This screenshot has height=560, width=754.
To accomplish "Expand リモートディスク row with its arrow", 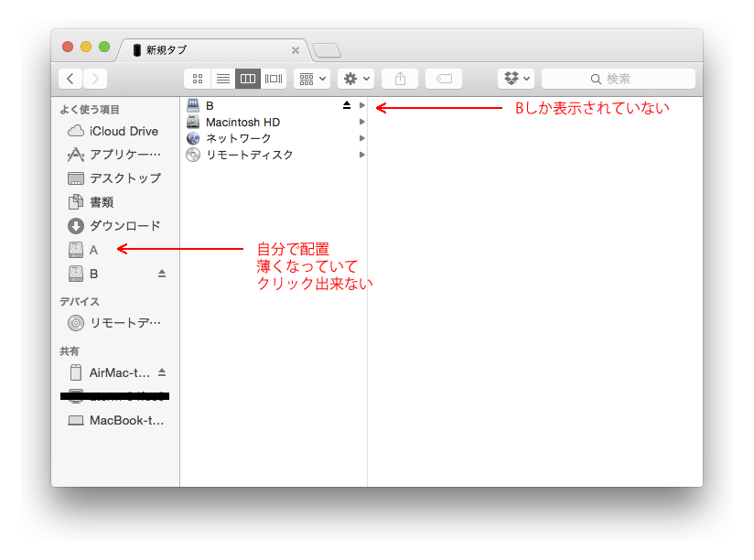I will pyautogui.click(x=362, y=155).
